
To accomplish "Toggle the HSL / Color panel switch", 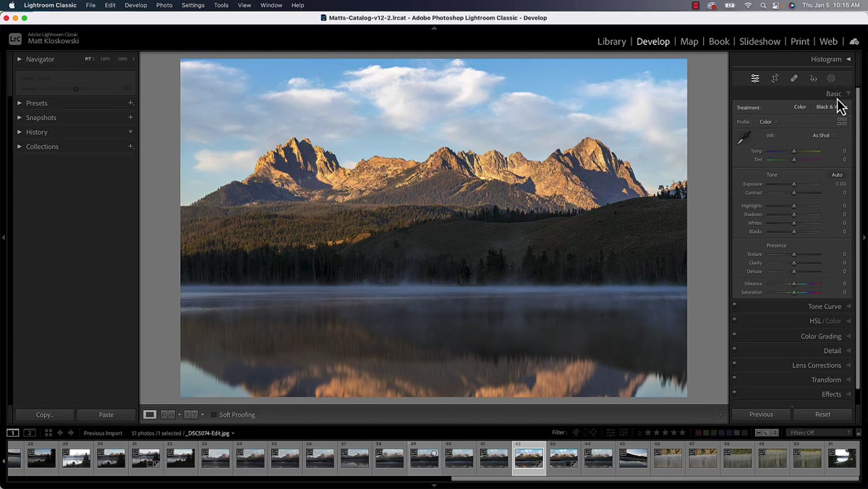I will click(734, 319).
